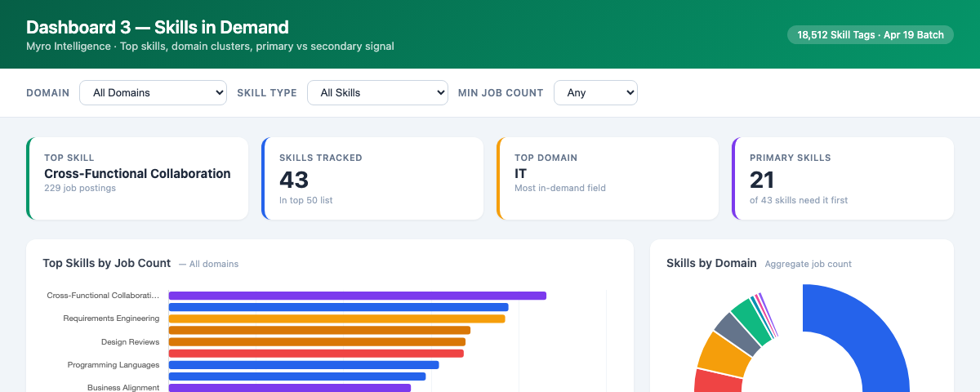Click the Programming Languages axis label

point(114,365)
